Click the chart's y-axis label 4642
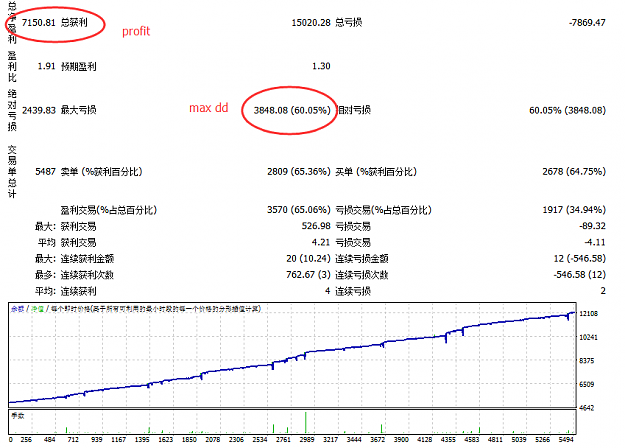The height and width of the screenshot is (448, 625). coord(587,408)
